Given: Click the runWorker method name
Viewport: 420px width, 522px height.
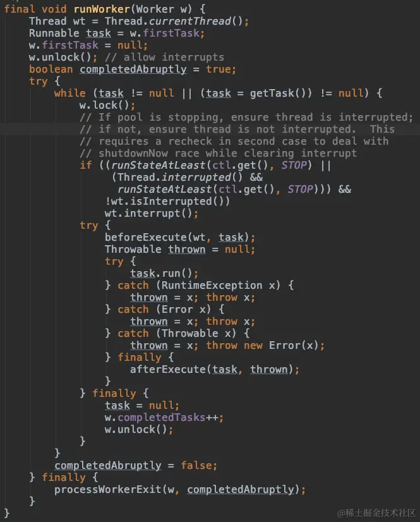Looking at the screenshot, I should [x=102, y=9].
